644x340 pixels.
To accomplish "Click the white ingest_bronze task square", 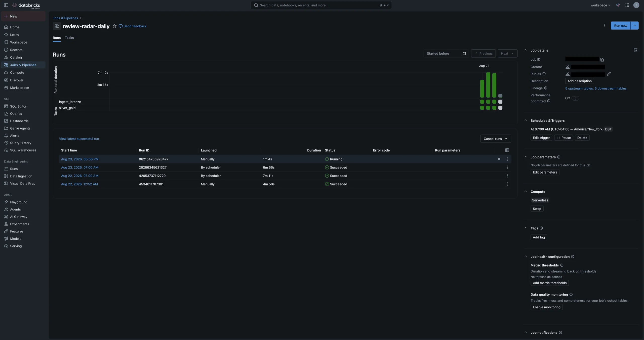I will [x=500, y=102].
